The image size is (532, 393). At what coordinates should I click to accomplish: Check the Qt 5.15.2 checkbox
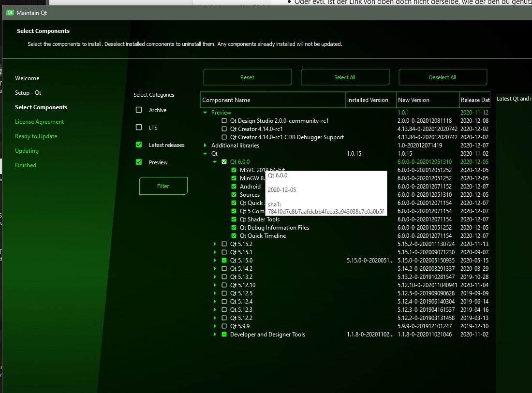coord(224,244)
